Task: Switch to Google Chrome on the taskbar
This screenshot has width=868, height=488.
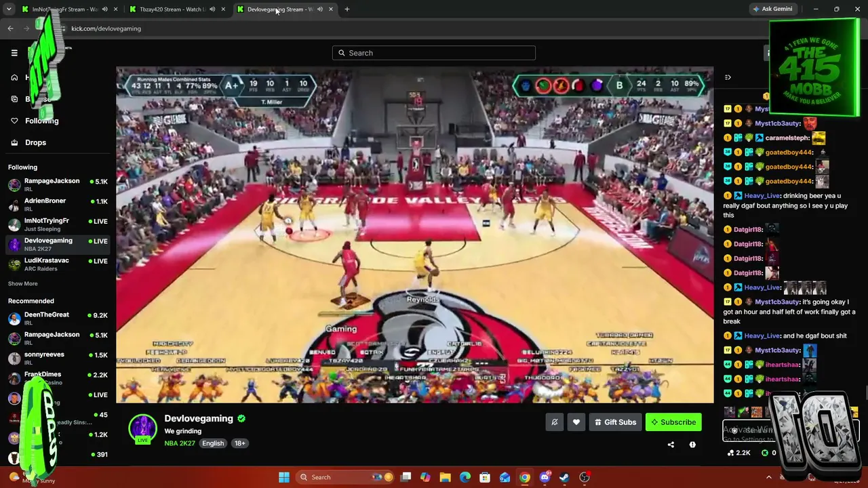Action: click(x=525, y=477)
